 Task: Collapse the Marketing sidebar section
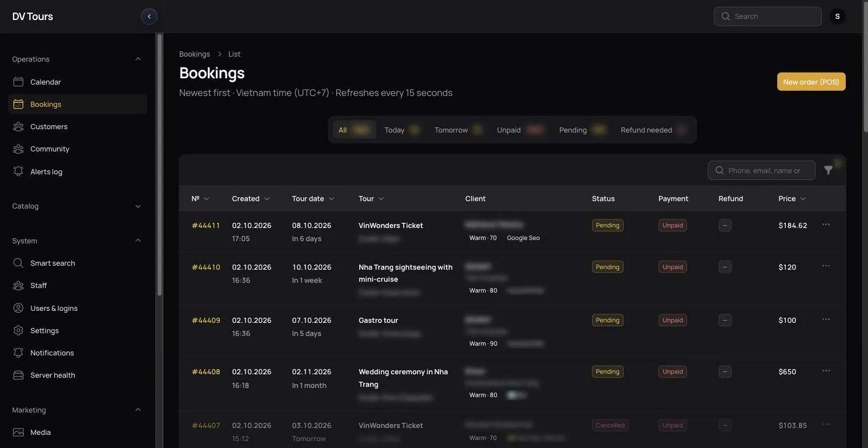tap(138, 410)
